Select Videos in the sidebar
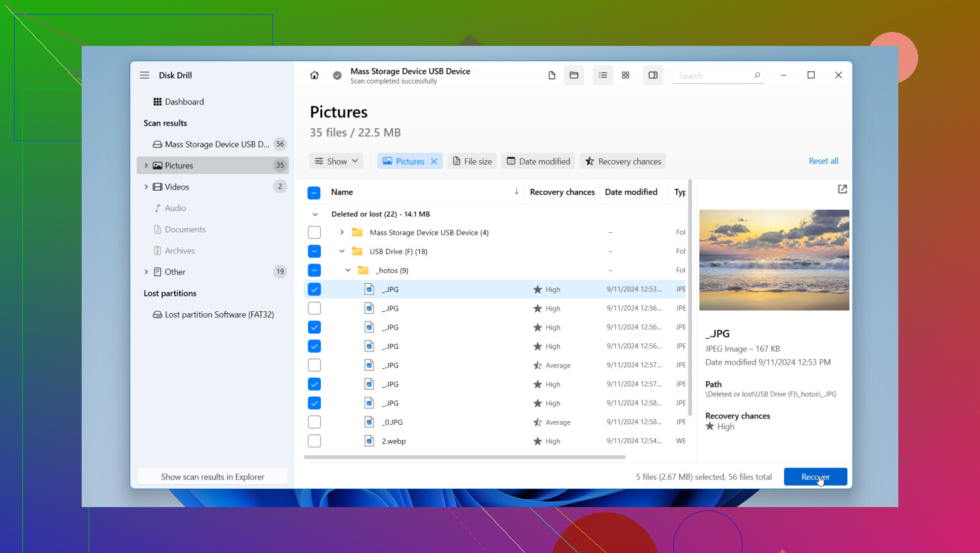The image size is (980, 553). (212, 187)
